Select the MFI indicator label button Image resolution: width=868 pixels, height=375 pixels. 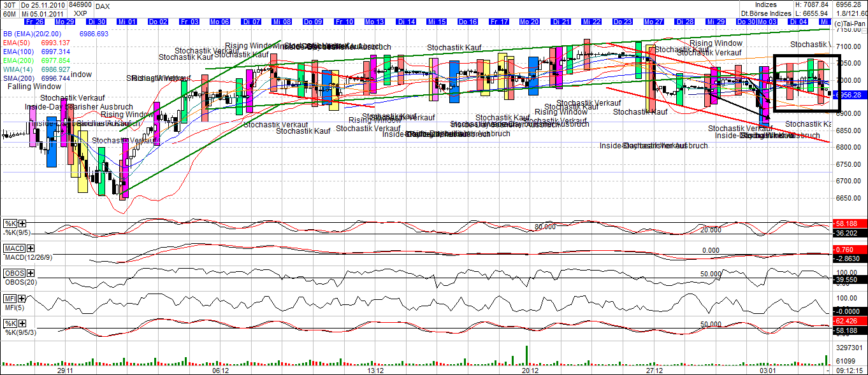click(10, 297)
